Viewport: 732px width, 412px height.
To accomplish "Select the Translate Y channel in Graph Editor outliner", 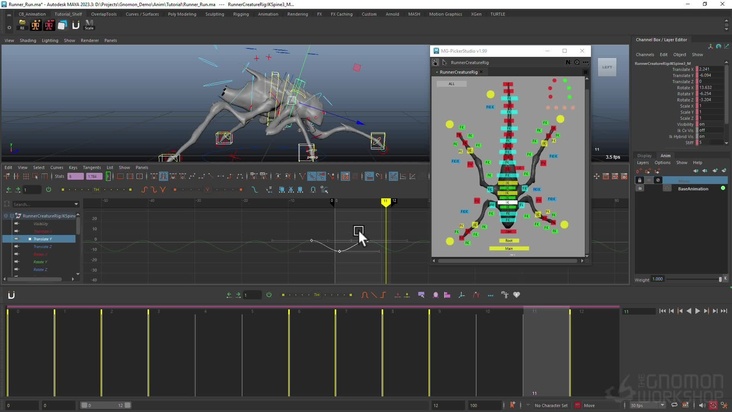I will point(42,239).
